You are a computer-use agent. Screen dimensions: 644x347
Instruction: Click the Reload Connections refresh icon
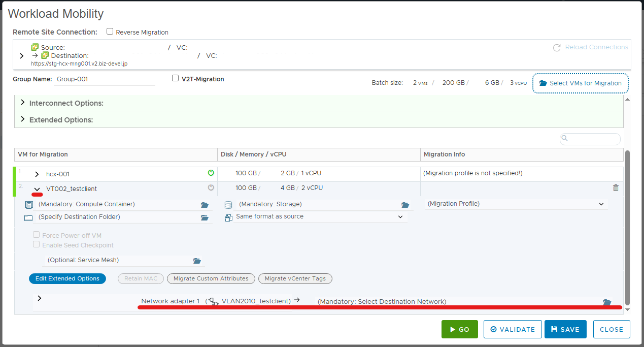pos(557,47)
